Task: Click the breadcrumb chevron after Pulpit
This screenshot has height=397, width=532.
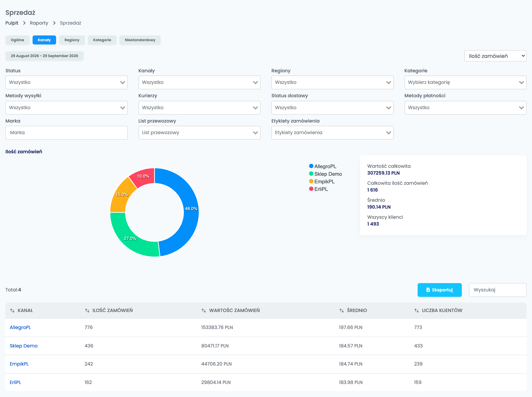Action: click(x=24, y=23)
